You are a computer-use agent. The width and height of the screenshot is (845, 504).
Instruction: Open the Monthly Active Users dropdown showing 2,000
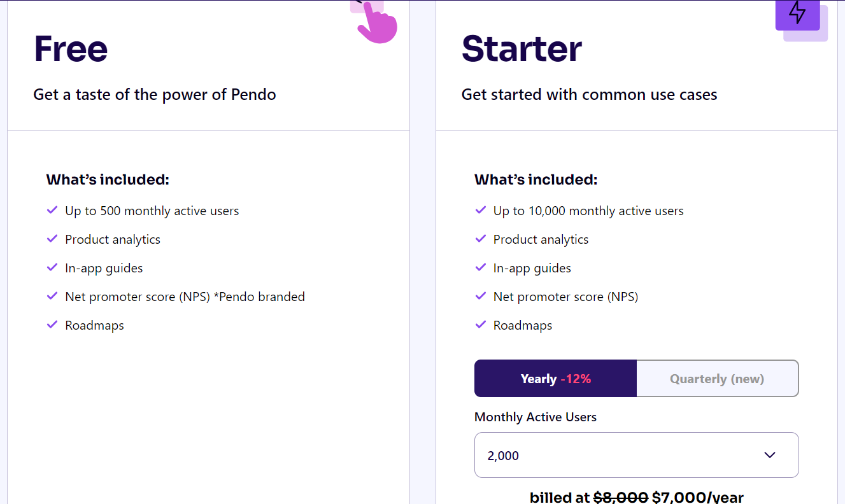click(636, 455)
